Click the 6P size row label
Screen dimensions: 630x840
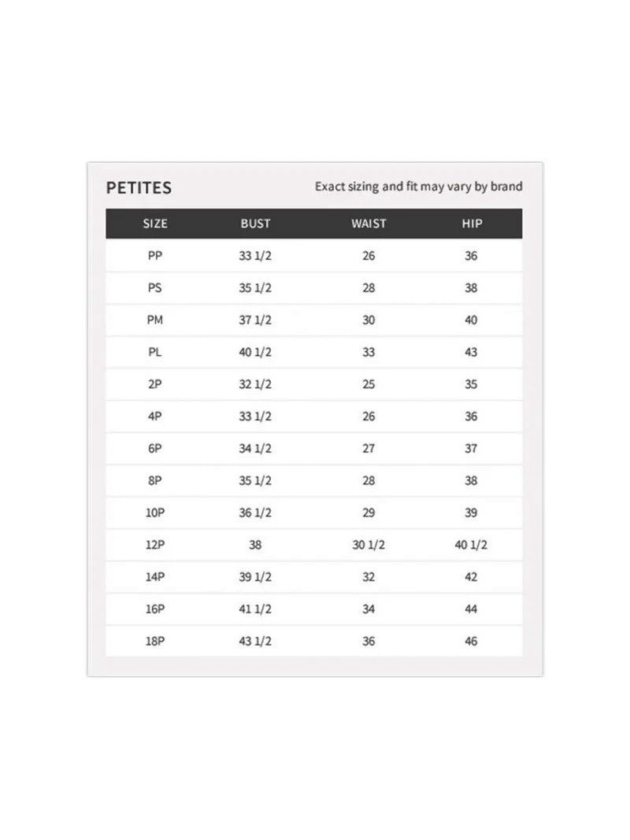point(155,449)
